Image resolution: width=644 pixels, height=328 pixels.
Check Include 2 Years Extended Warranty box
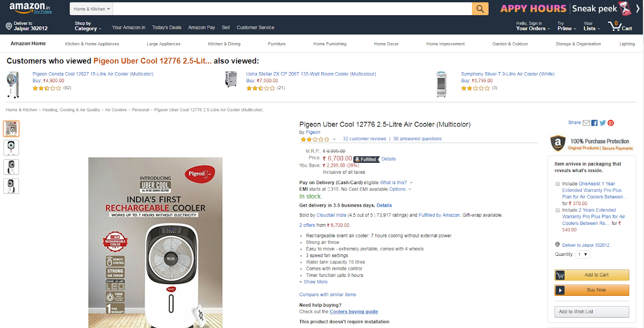[557, 210]
